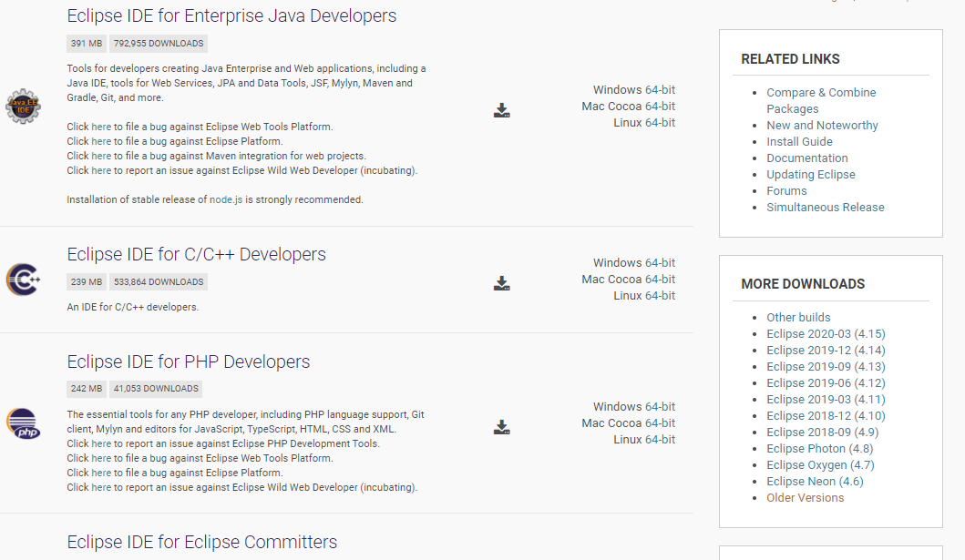Image resolution: width=965 pixels, height=560 pixels.
Task: Download Linux 64-bit Enterprise Java package
Action: tap(660, 123)
